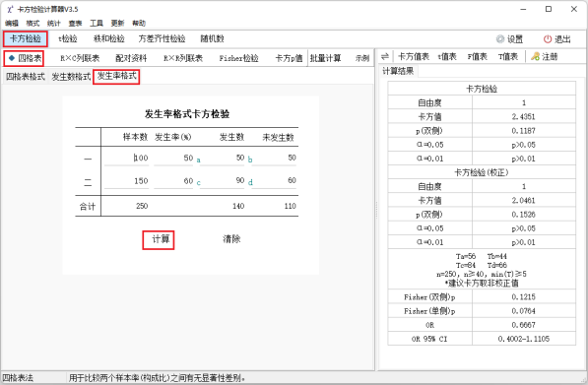The width and height of the screenshot is (588, 385).
Task: Click the 注册 key icon
Action: (535, 56)
